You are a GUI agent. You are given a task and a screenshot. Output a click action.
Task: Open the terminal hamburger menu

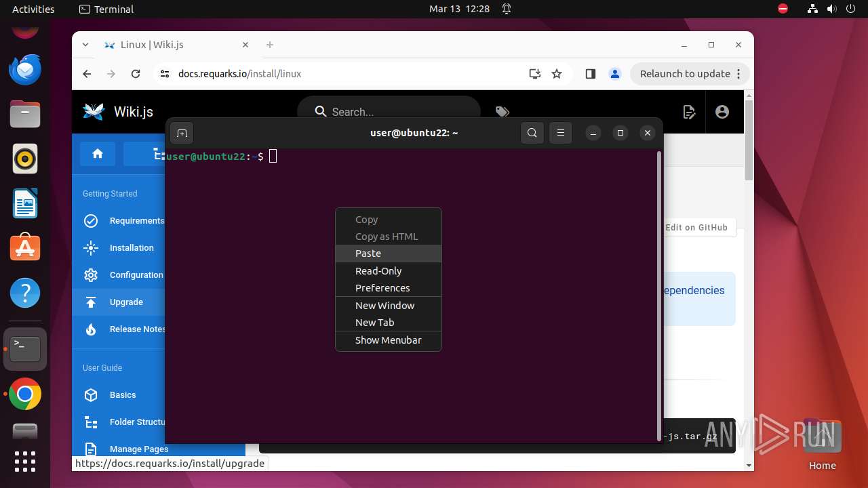tap(561, 133)
